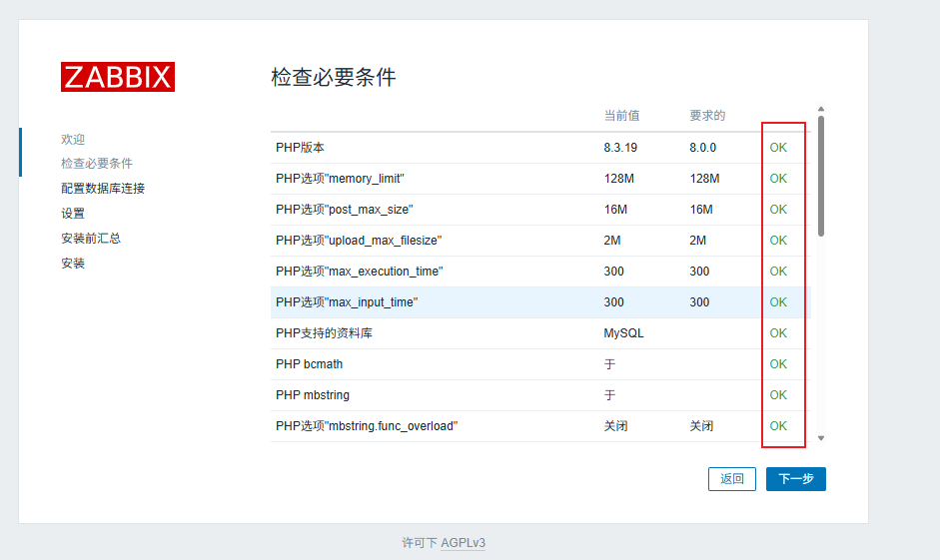Click the 检查必要条件 page heading
Viewport: 940px width, 560px height.
(334, 77)
